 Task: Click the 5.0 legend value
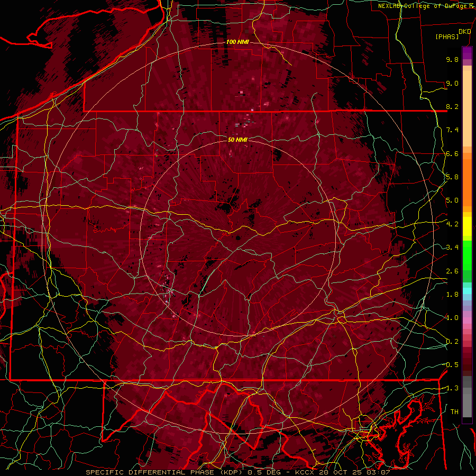452,200
